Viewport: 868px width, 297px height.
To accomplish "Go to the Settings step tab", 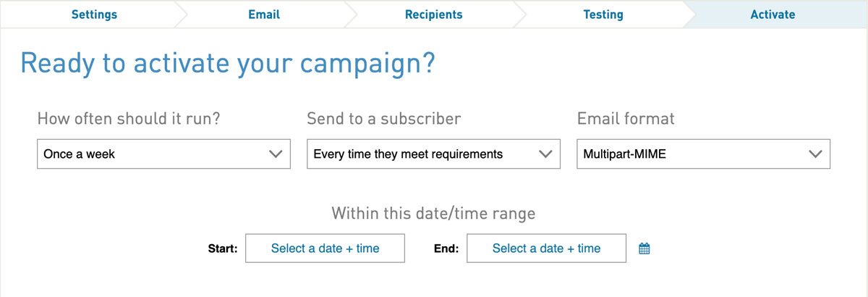I will coord(94,14).
